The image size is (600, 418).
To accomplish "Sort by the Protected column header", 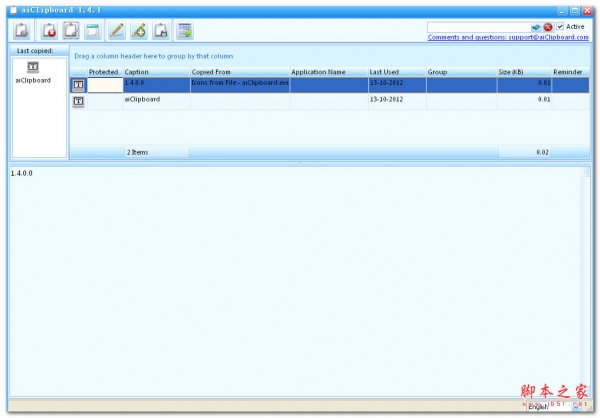I will click(x=105, y=72).
